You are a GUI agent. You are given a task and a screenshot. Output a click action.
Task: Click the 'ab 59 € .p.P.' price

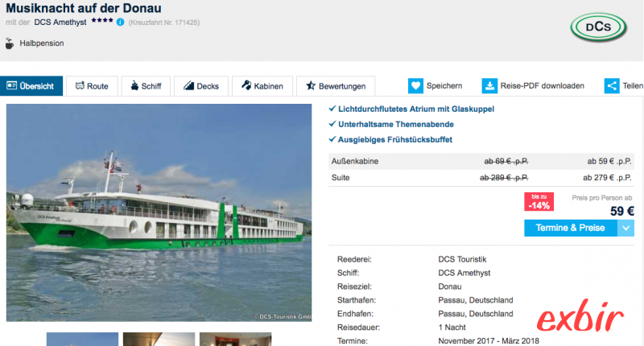tap(609, 161)
